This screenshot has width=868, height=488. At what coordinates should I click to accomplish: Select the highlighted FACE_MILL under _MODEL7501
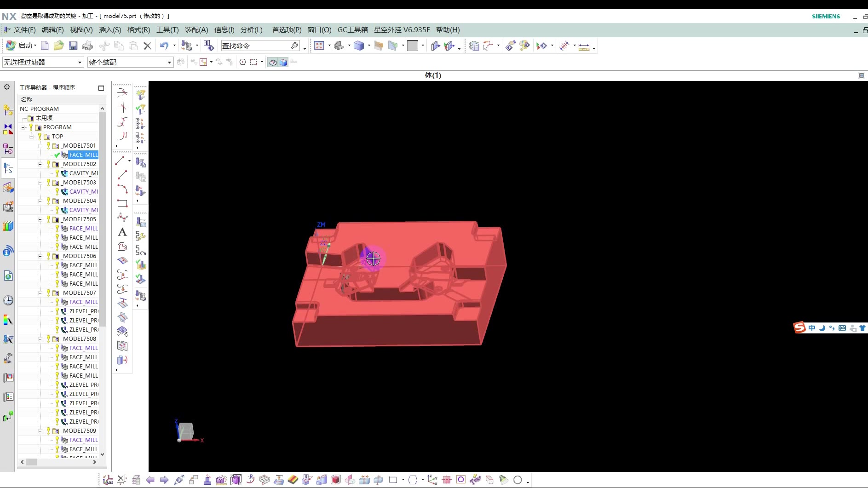[x=83, y=155]
